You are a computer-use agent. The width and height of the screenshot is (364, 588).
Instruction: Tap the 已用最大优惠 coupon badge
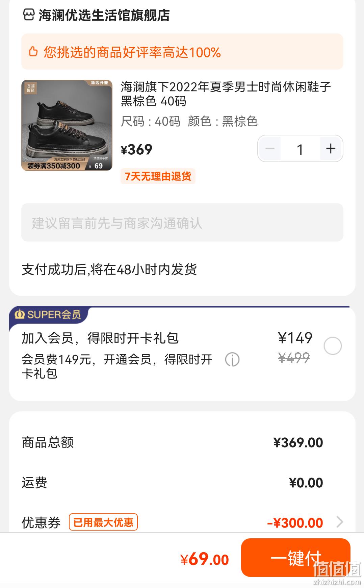click(x=103, y=522)
